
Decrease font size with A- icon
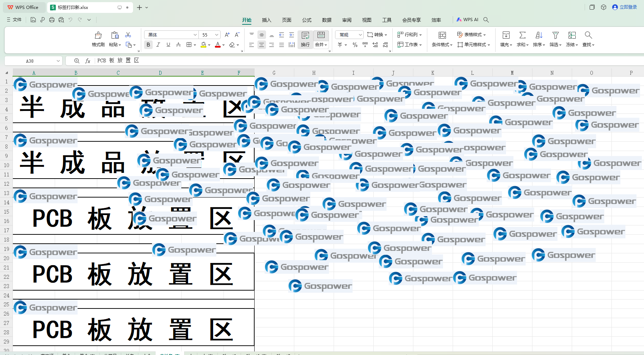(x=237, y=35)
